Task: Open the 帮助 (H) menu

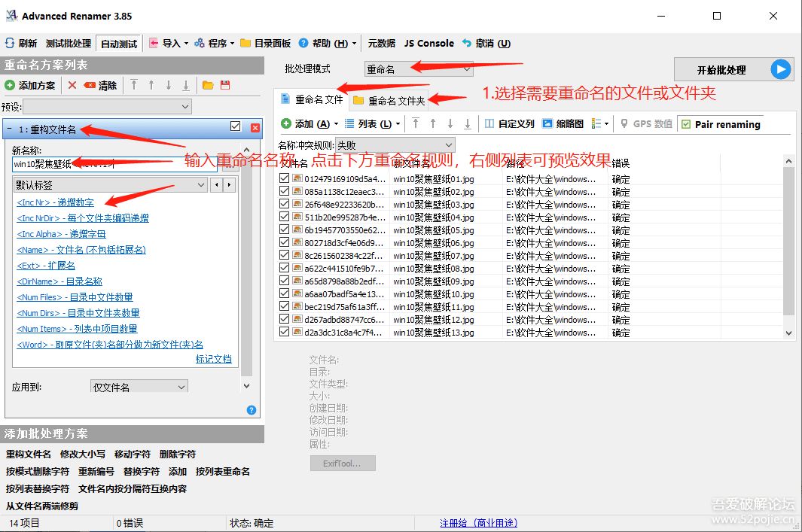Action: [320, 43]
